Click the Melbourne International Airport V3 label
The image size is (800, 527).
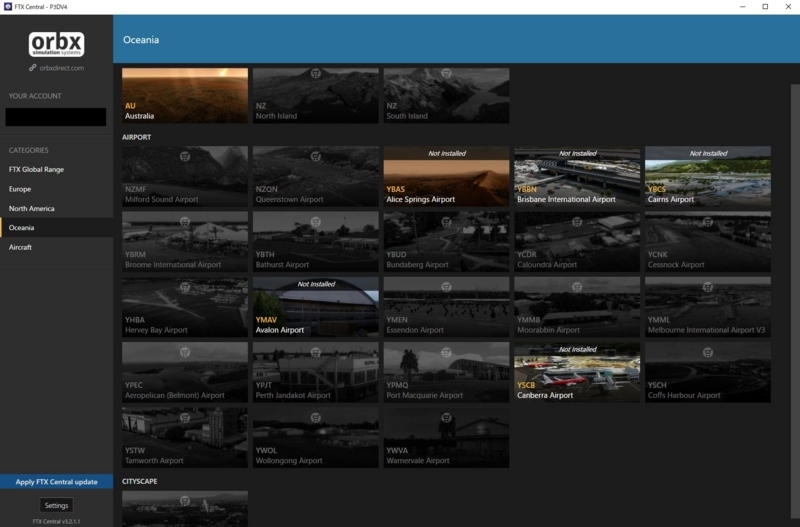coord(706,330)
